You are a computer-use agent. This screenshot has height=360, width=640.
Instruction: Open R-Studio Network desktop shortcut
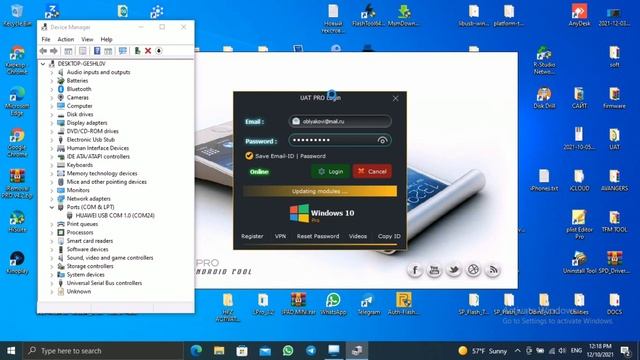point(544,60)
